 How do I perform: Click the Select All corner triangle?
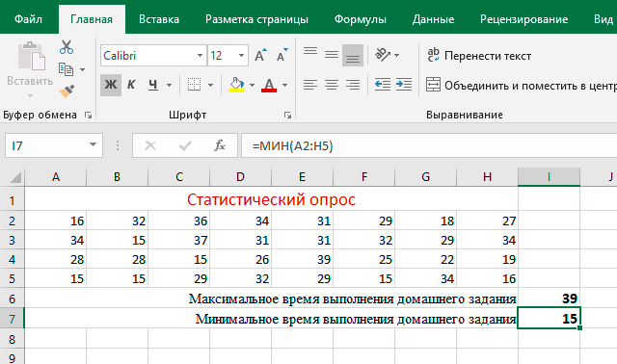[x=15, y=178]
